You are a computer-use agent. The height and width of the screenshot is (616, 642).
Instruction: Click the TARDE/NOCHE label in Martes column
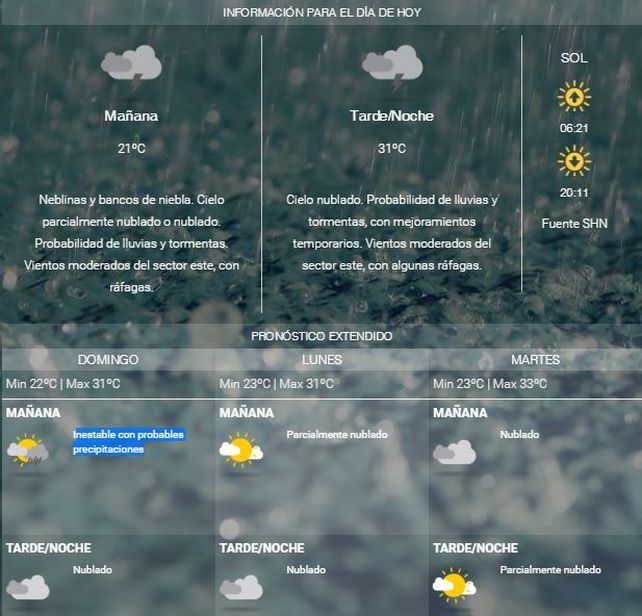point(475,548)
